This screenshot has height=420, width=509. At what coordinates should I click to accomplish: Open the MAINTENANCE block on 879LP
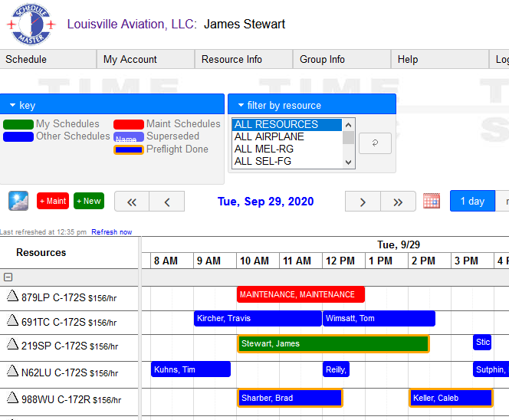click(x=300, y=294)
